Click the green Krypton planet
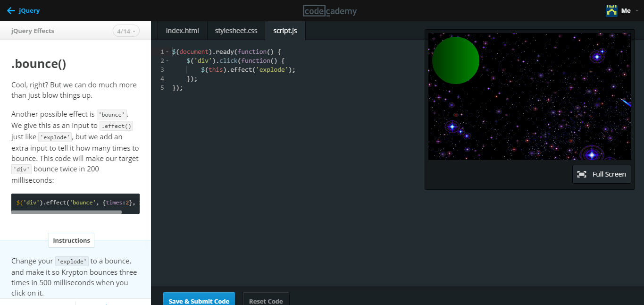This screenshot has width=644, height=305. click(x=456, y=60)
